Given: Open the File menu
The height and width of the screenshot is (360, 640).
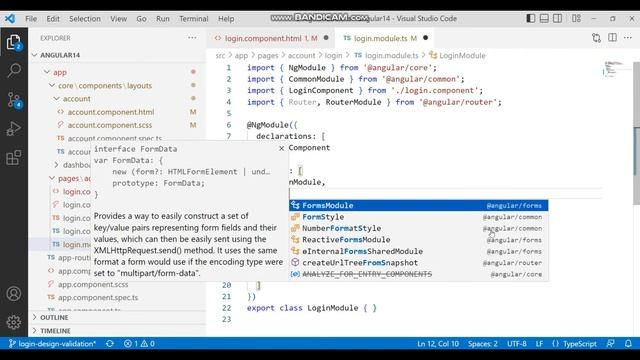Looking at the screenshot, I should [x=31, y=19].
